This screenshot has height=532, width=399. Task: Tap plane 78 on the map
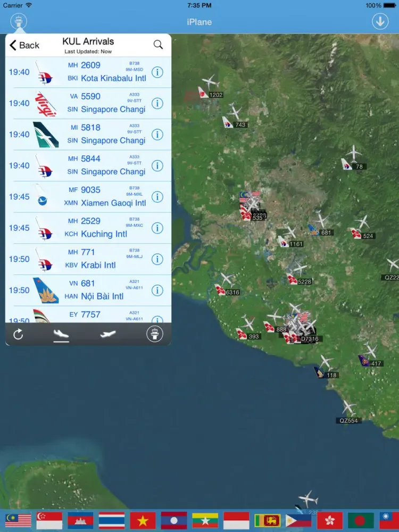pos(353,159)
